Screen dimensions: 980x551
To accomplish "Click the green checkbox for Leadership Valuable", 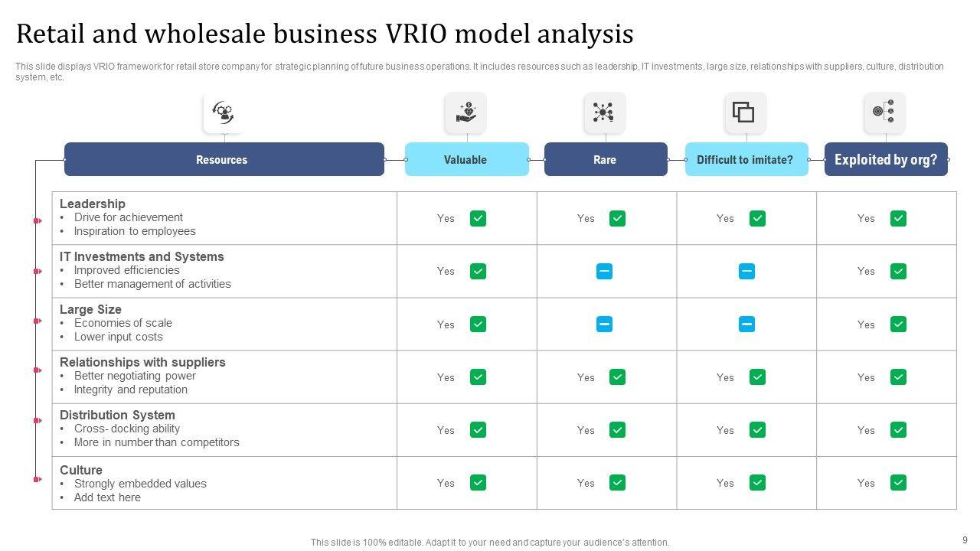I will point(478,219).
